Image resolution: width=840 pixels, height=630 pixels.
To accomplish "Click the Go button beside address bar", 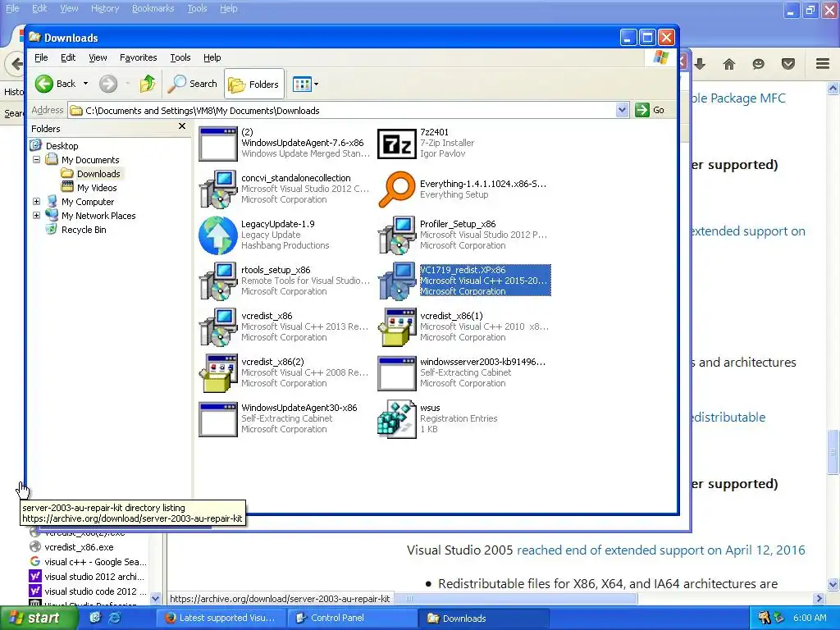I will [x=650, y=110].
